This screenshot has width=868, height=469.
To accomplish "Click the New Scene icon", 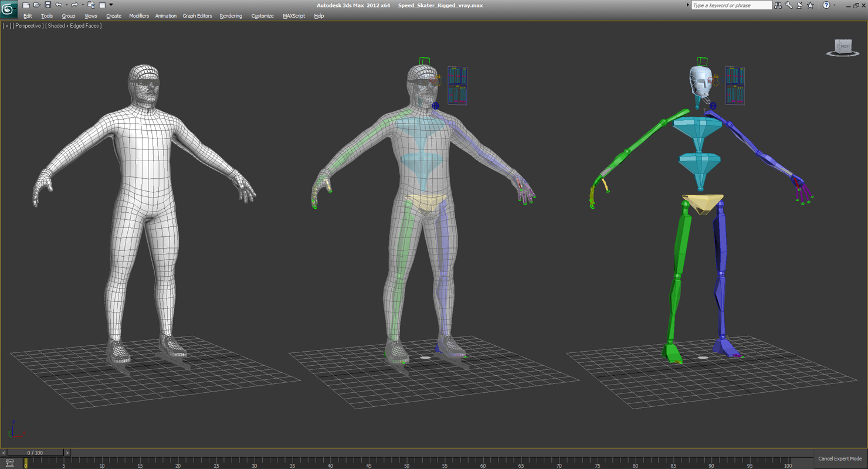I will [26, 5].
